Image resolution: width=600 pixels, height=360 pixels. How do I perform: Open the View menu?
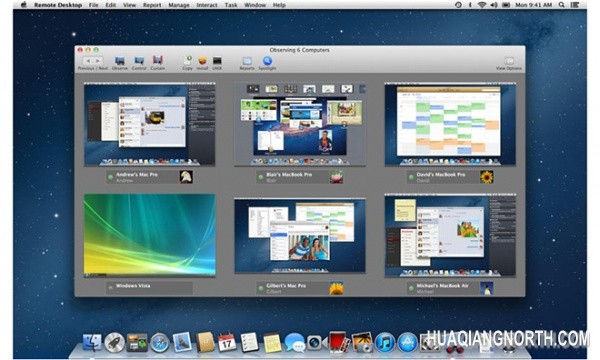tap(129, 5)
